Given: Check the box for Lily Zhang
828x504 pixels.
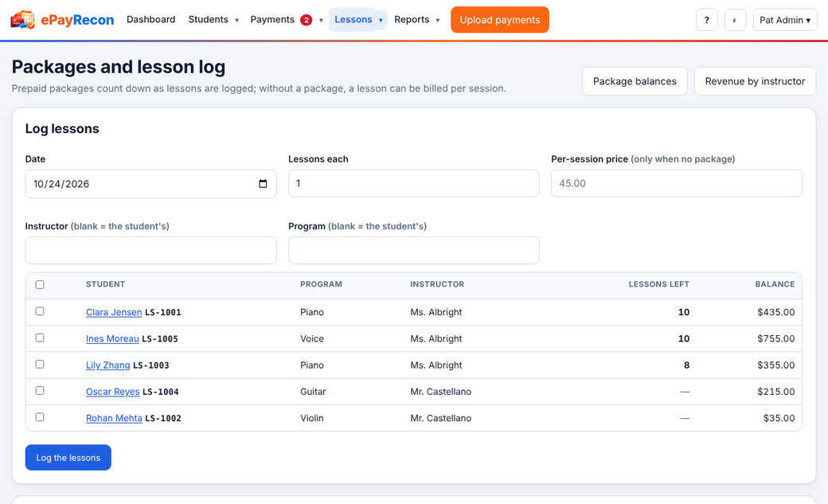Looking at the screenshot, I should click(x=40, y=364).
